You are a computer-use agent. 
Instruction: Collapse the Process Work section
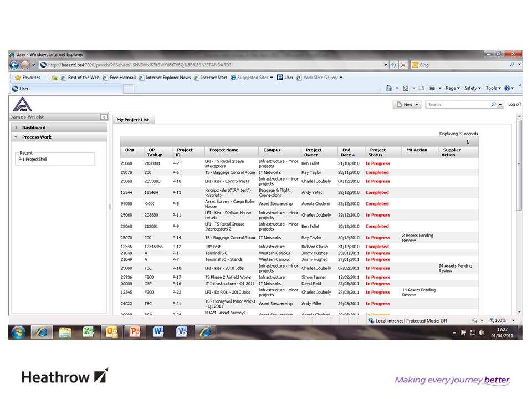[x=59, y=137]
